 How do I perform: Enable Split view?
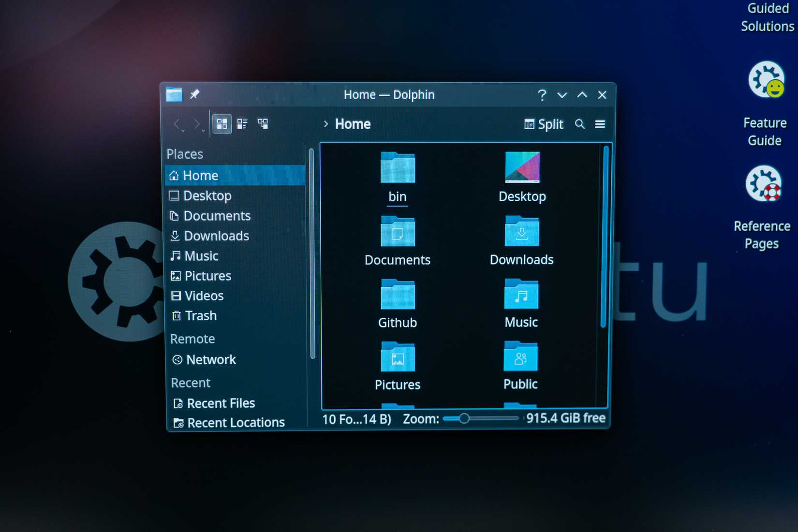point(543,124)
